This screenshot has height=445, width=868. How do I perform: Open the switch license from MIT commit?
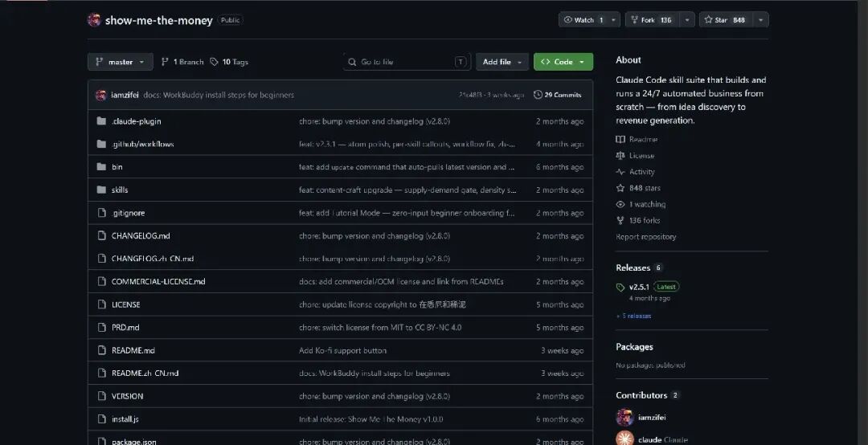pyautogui.click(x=379, y=328)
